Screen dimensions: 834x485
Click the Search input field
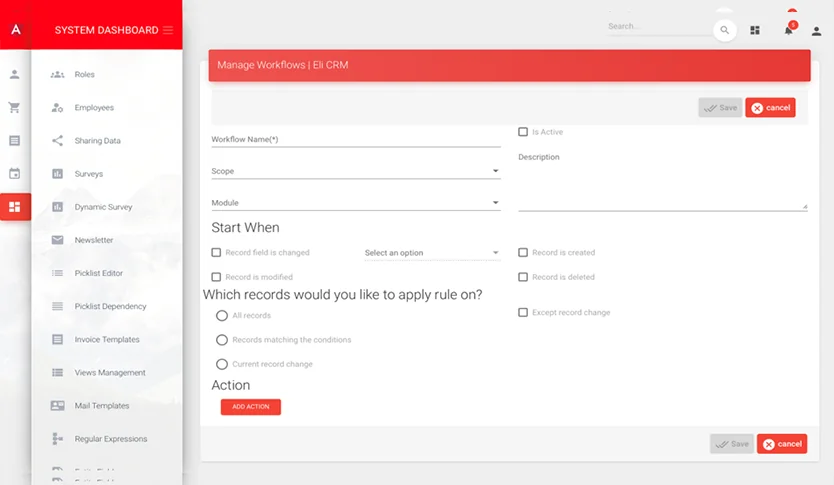(x=660, y=27)
